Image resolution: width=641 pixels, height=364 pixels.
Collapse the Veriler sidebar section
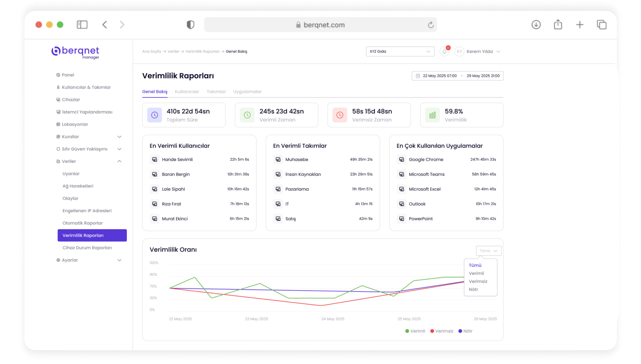pyautogui.click(x=119, y=161)
